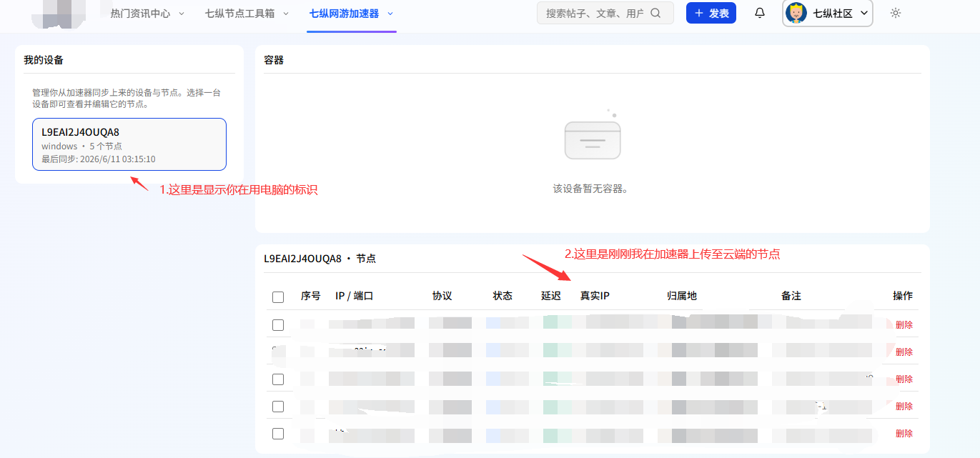Select the L9EAI2J4OUQA8 device card
980x458 pixels.
(129, 144)
